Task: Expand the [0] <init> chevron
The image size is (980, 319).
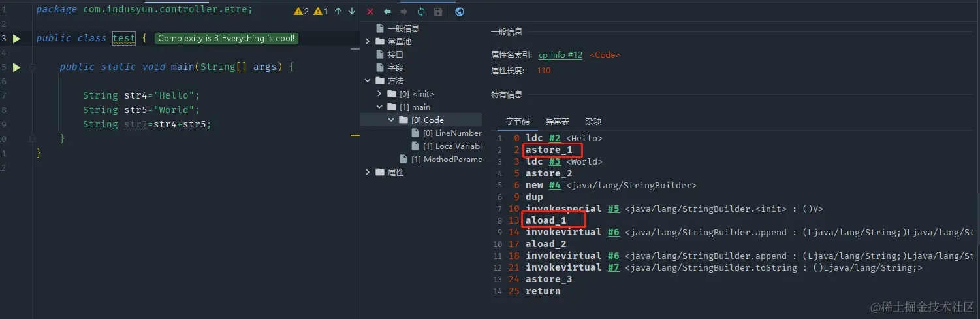Action: click(380, 94)
